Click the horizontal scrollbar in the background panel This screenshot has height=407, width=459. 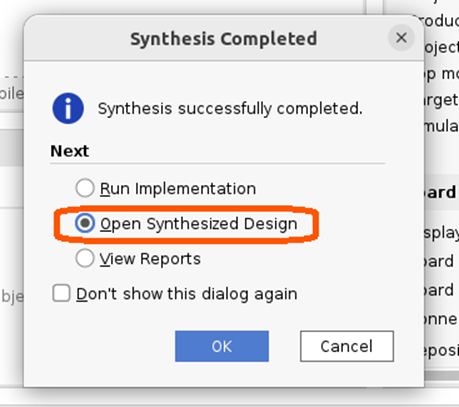click(442, 376)
